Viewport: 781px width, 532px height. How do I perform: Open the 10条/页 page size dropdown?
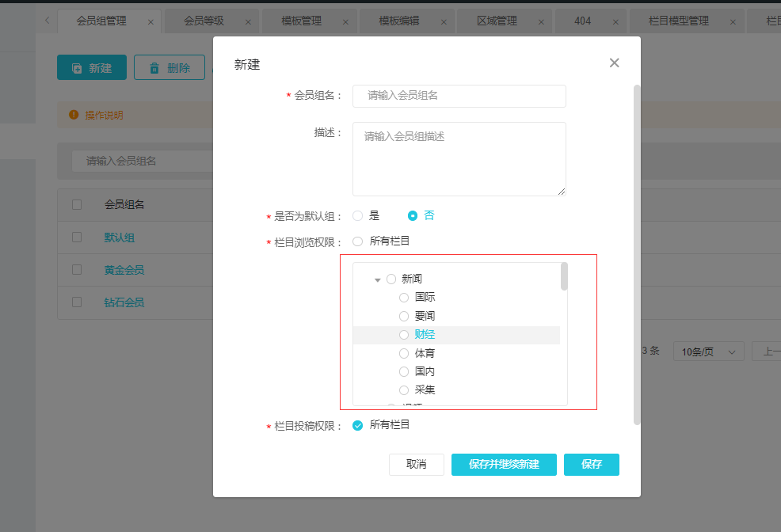(x=708, y=351)
